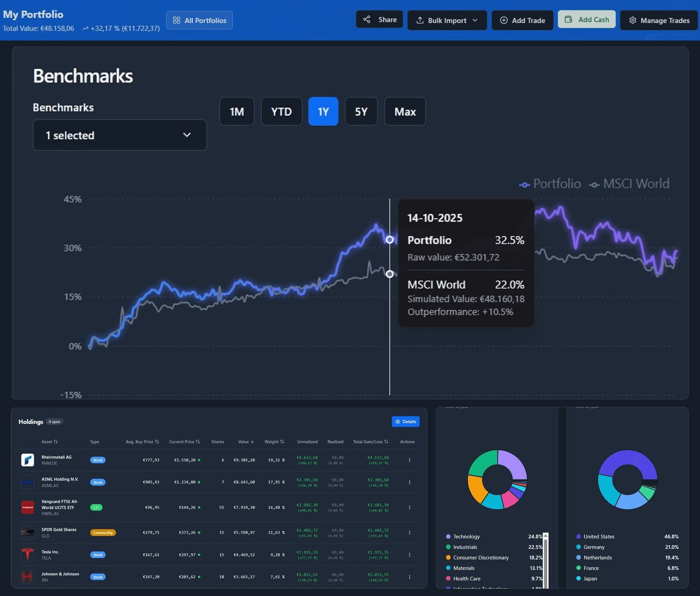Expand the '1 selected' benchmarks dropdown
Image resolution: width=700 pixels, height=596 pixels.
click(x=120, y=135)
